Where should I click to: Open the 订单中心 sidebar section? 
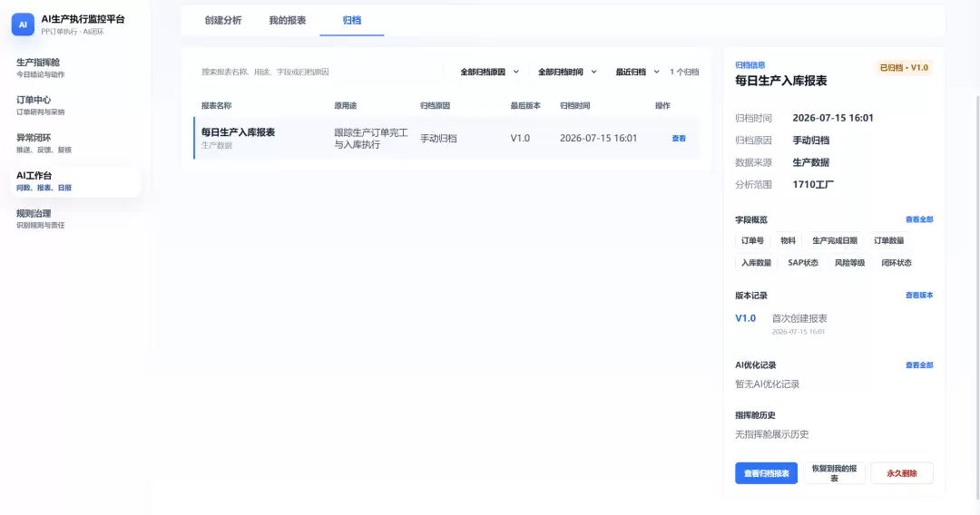[x=75, y=105]
